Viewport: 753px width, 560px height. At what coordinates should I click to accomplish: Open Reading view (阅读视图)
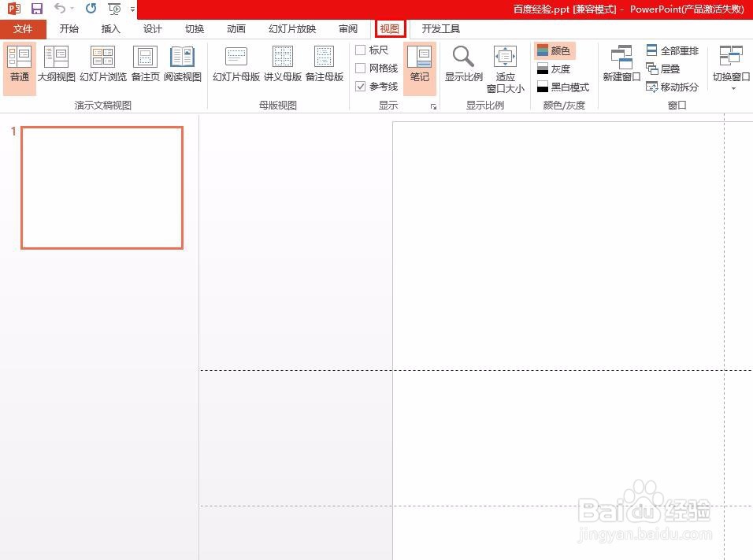tap(183, 65)
